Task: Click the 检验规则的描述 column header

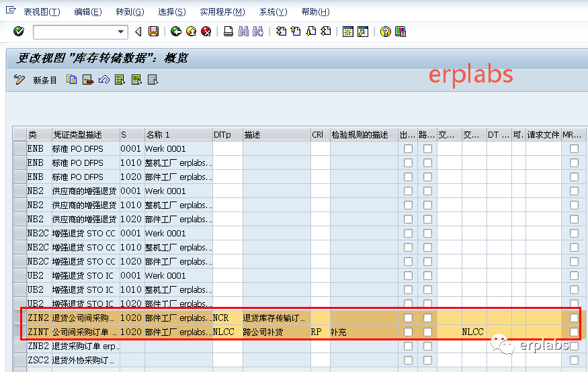Action: [x=364, y=135]
